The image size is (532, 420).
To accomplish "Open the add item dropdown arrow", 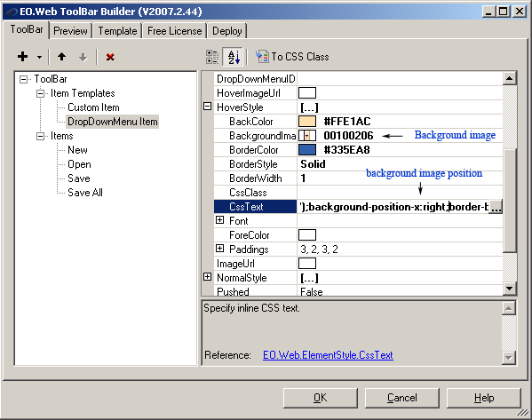I will click(40, 57).
